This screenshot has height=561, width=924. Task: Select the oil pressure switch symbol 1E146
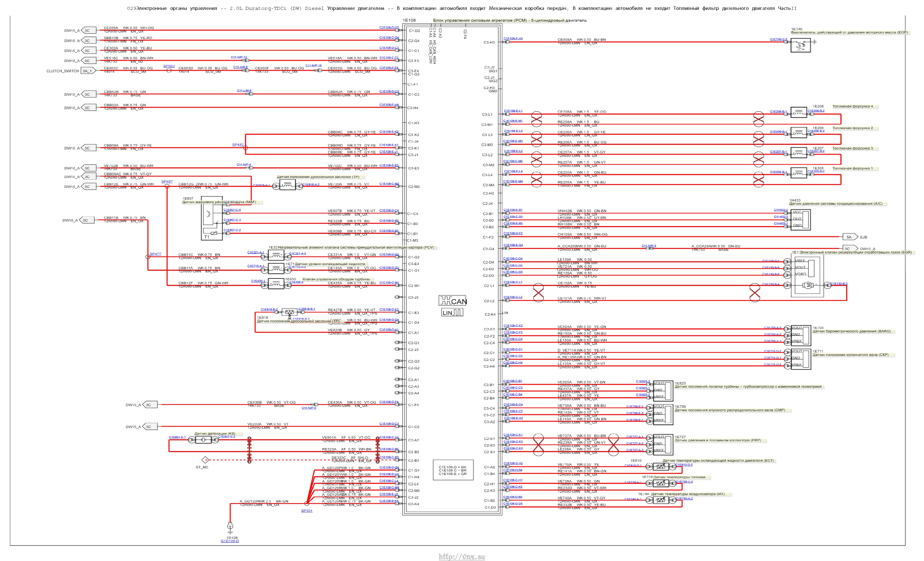pyautogui.click(x=800, y=46)
